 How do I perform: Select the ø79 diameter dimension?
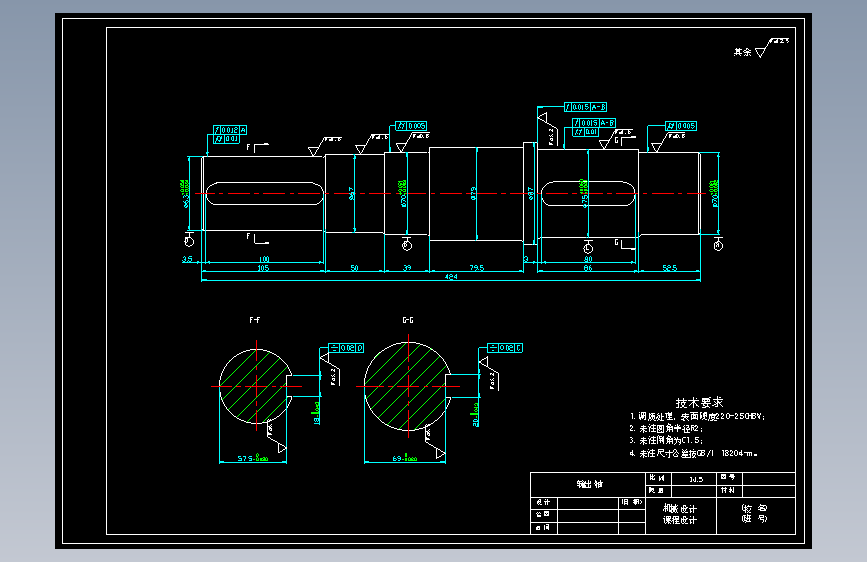[x=473, y=194]
